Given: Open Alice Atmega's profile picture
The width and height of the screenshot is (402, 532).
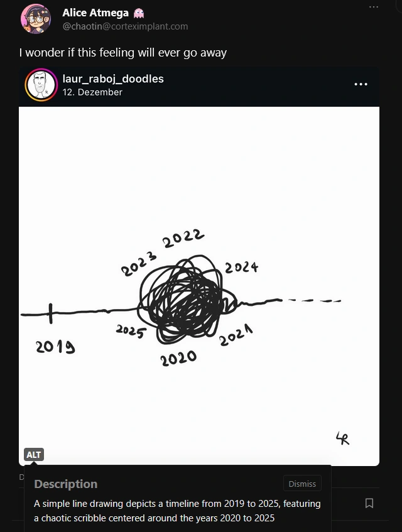Looking at the screenshot, I should click(x=36, y=19).
